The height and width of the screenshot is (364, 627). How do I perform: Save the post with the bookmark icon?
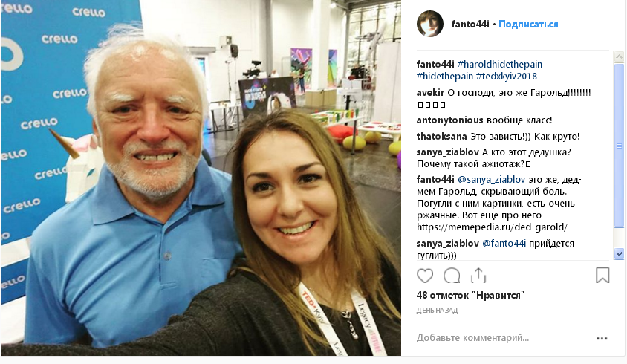point(602,275)
